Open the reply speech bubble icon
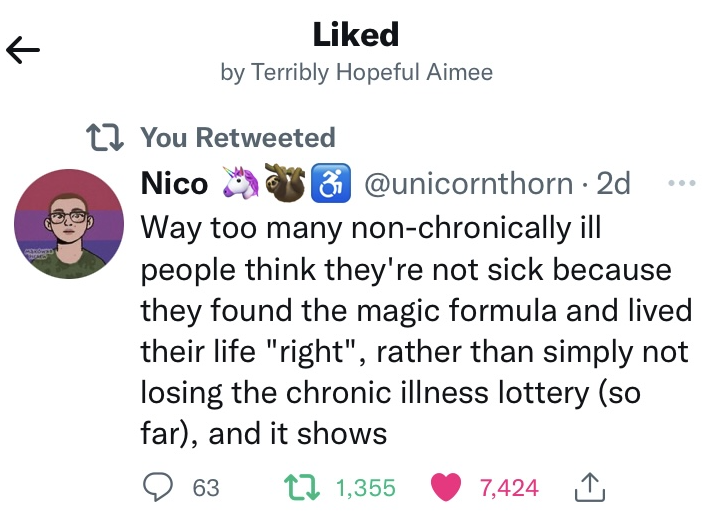The image size is (719, 523). point(158,487)
